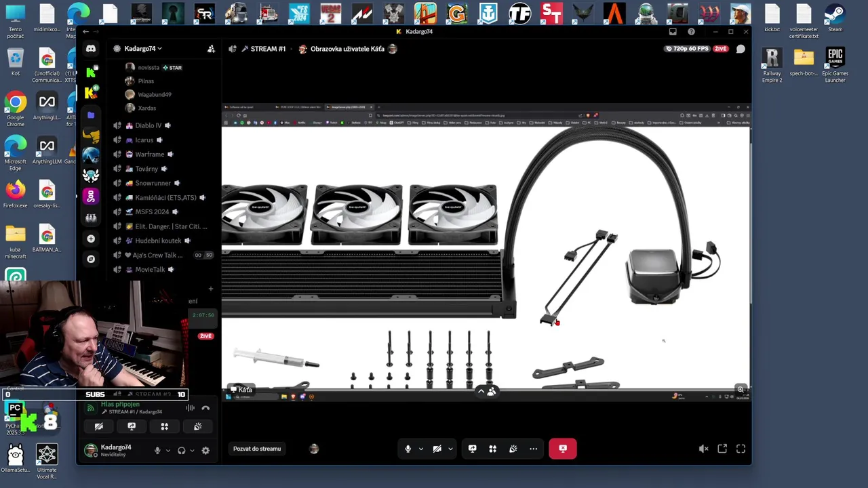Open Discord help question mark icon
Viewport: 868px width, 488px height.
click(x=691, y=32)
